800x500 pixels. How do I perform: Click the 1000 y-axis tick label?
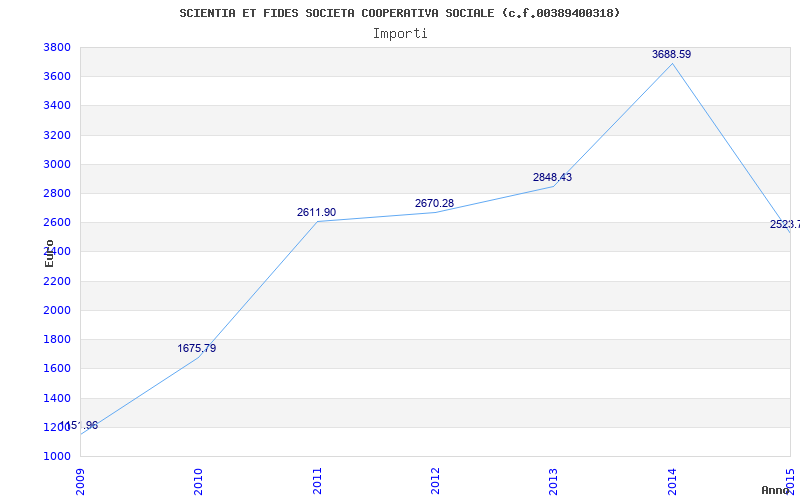click(57, 456)
